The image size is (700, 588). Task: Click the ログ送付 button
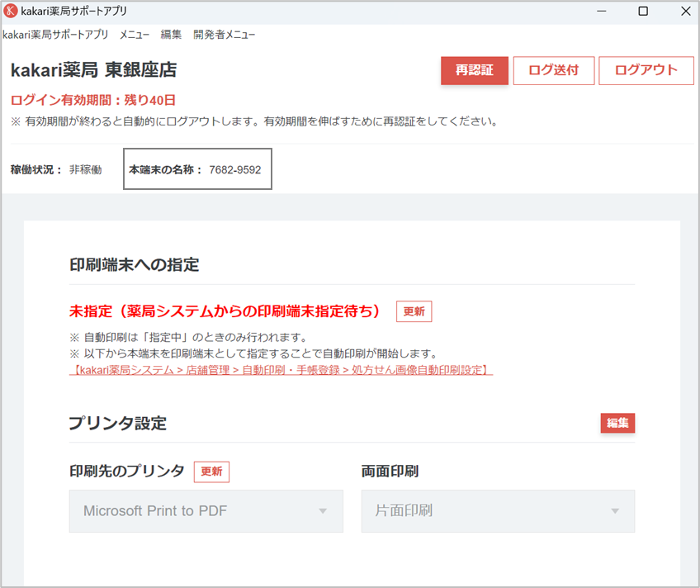(x=554, y=70)
